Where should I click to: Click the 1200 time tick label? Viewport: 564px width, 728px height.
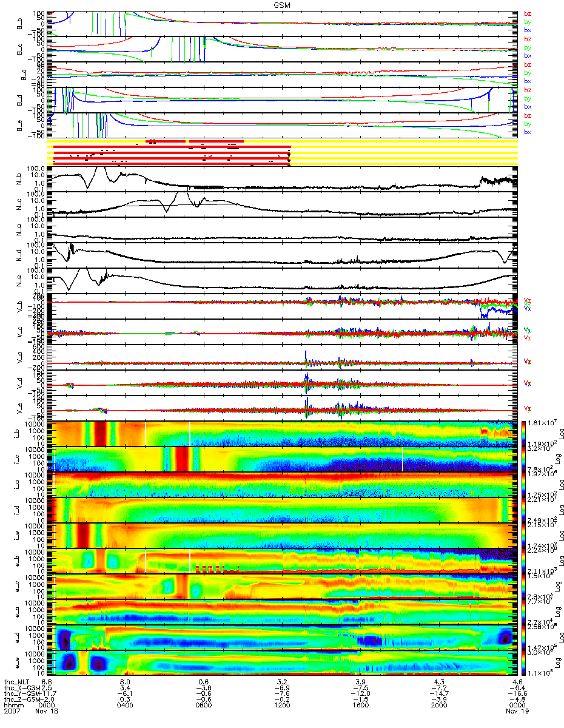coord(281,706)
